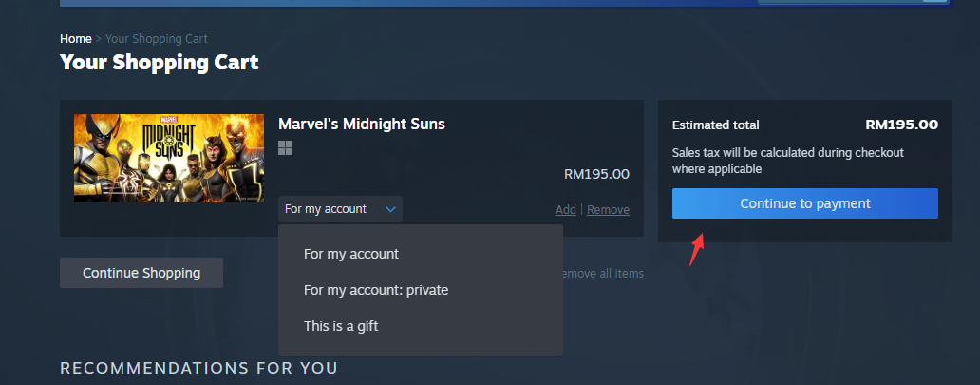This screenshot has width=980, height=385.
Task: Click the Marvel's Midnight Suns title
Action: (x=361, y=124)
